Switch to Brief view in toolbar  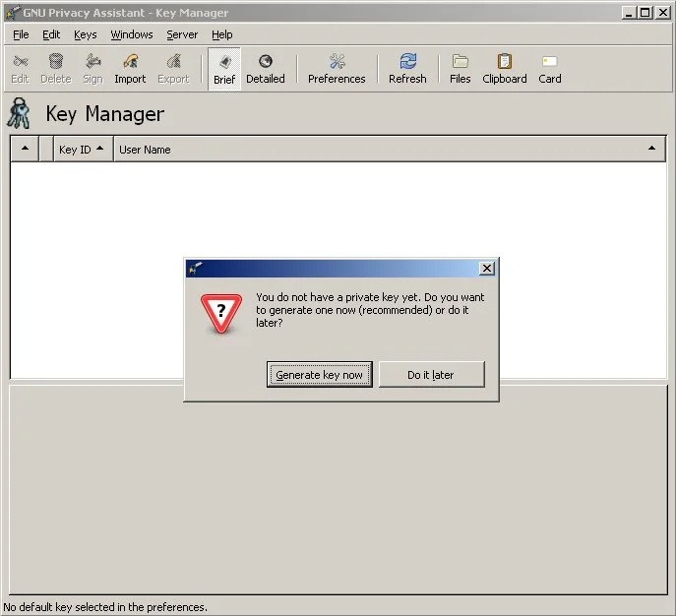(224, 69)
